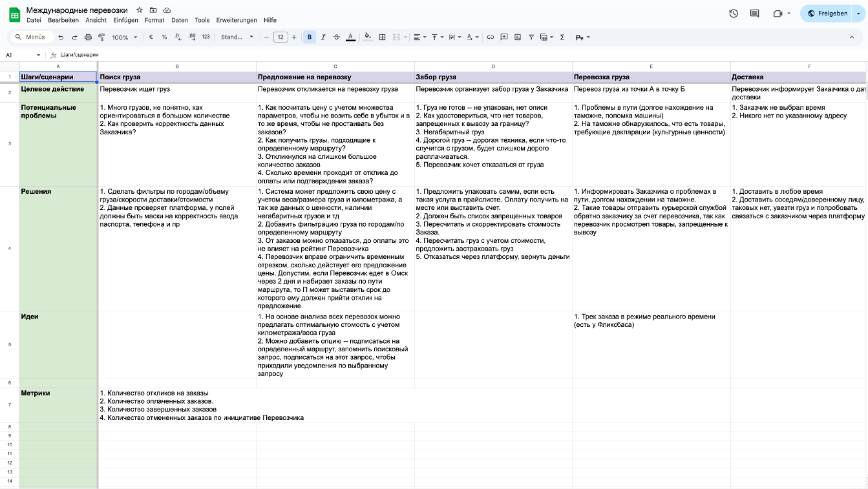868x489 pixels.
Task: Click the paint format icon
Action: [102, 37]
